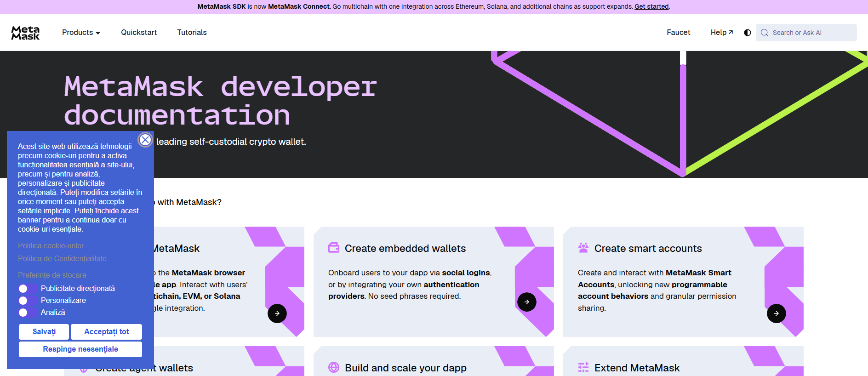
Task: Open Extend MetaMask heading
Action: click(637, 368)
